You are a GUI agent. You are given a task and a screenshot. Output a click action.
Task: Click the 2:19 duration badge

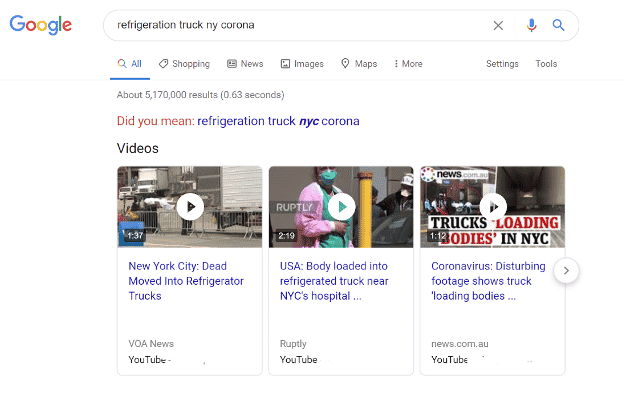[286, 235]
